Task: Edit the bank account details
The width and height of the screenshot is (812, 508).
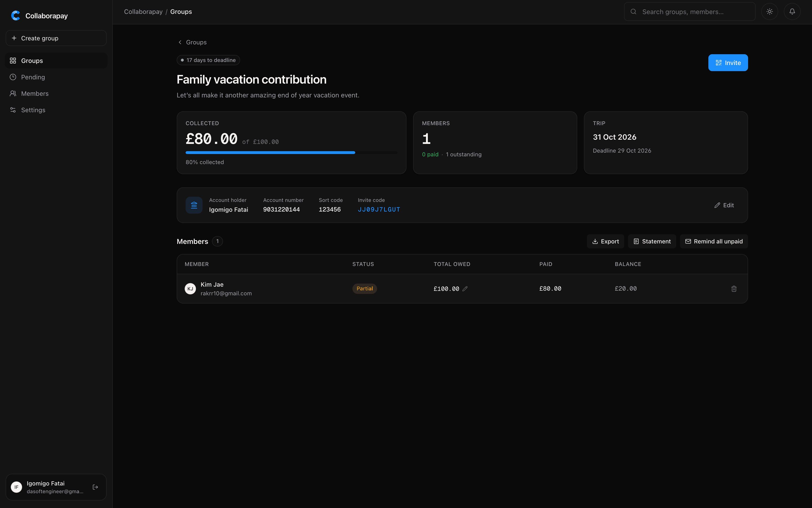Action: point(724,205)
